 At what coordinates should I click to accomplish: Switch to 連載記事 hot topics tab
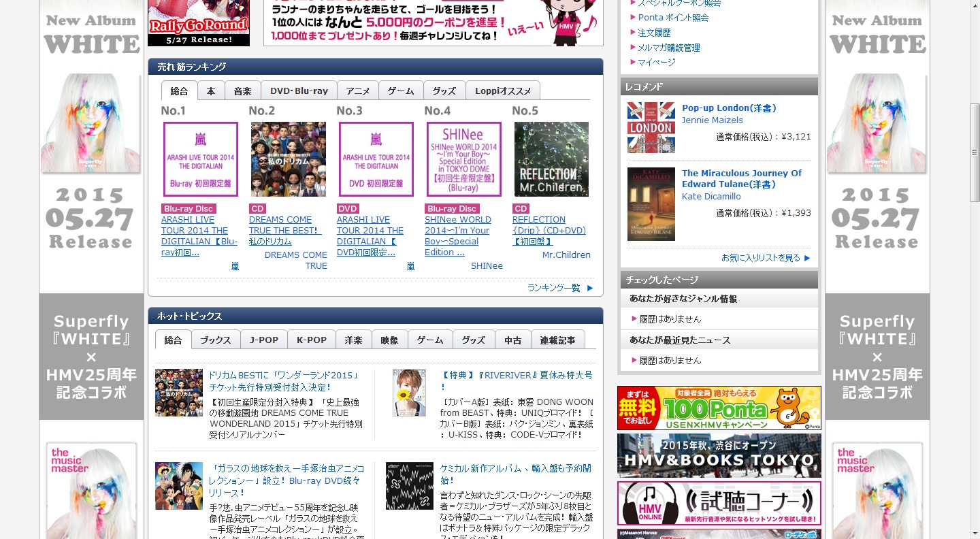558,340
